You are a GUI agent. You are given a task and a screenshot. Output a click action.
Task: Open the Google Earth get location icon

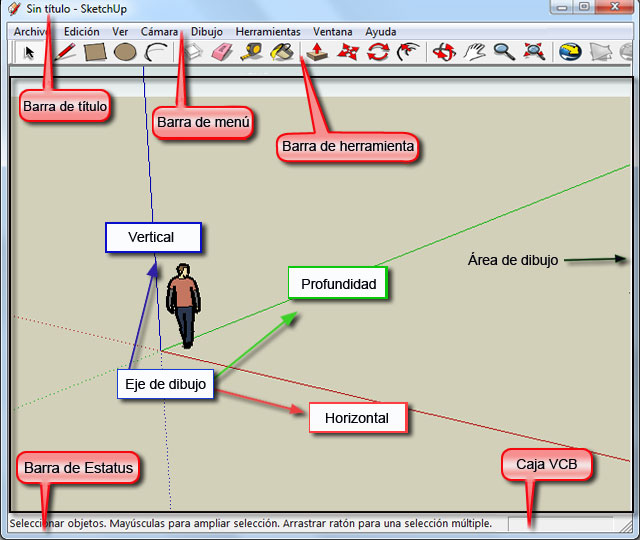pos(570,52)
